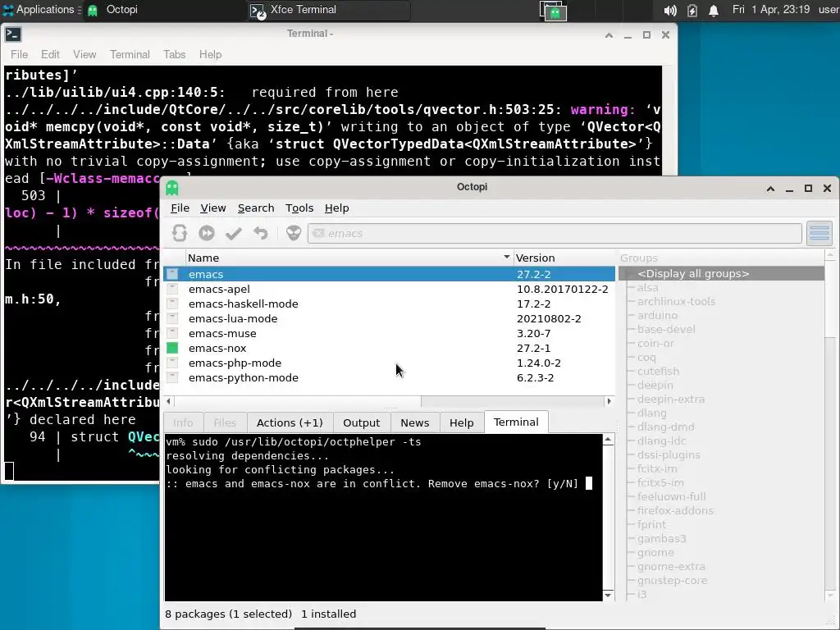Click package list scroll left arrow
This screenshot has width=840, height=630.
coord(169,401)
